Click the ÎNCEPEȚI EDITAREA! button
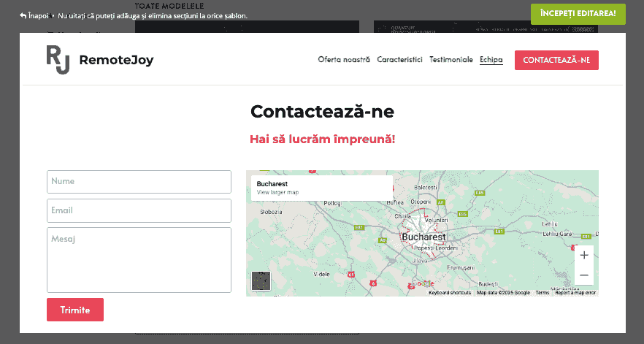This screenshot has width=644, height=344. (x=578, y=14)
